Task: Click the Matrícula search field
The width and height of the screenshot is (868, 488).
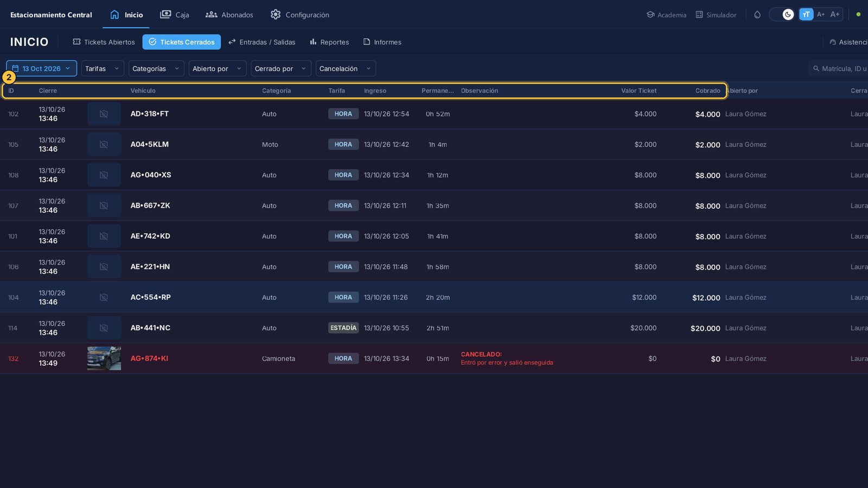Action: click(x=838, y=69)
